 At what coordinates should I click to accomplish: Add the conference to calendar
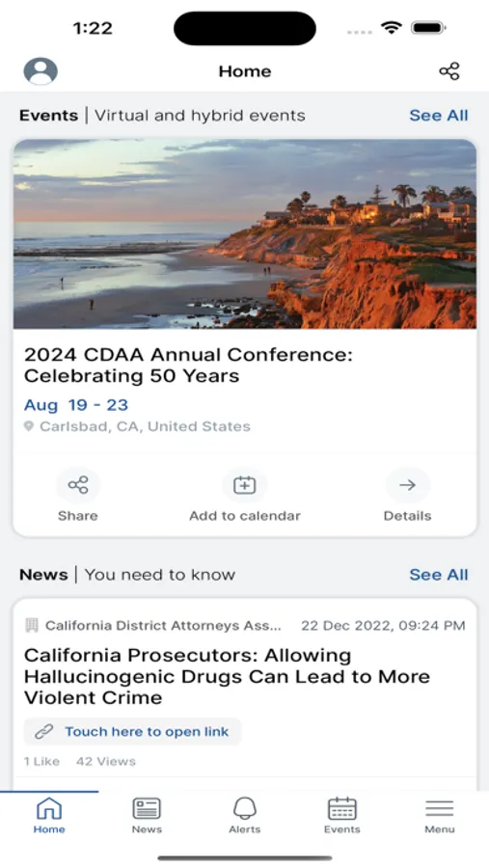[245, 495]
